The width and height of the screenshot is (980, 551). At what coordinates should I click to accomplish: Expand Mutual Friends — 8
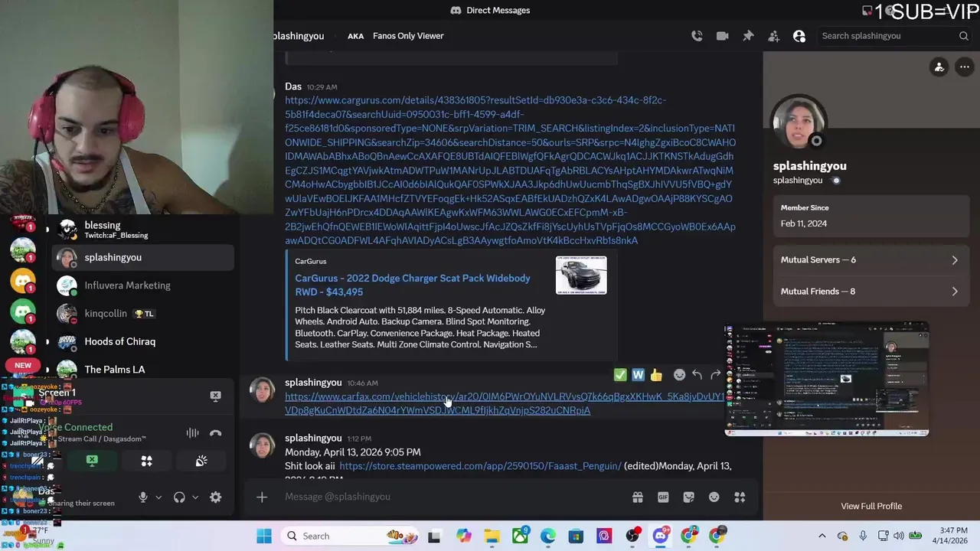point(871,292)
